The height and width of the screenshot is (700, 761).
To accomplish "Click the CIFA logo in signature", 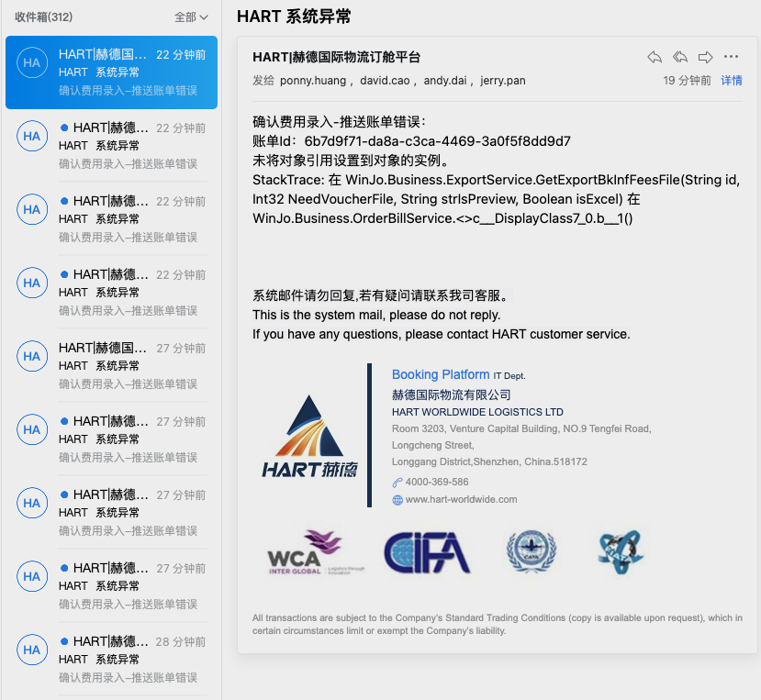I will pos(426,552).
